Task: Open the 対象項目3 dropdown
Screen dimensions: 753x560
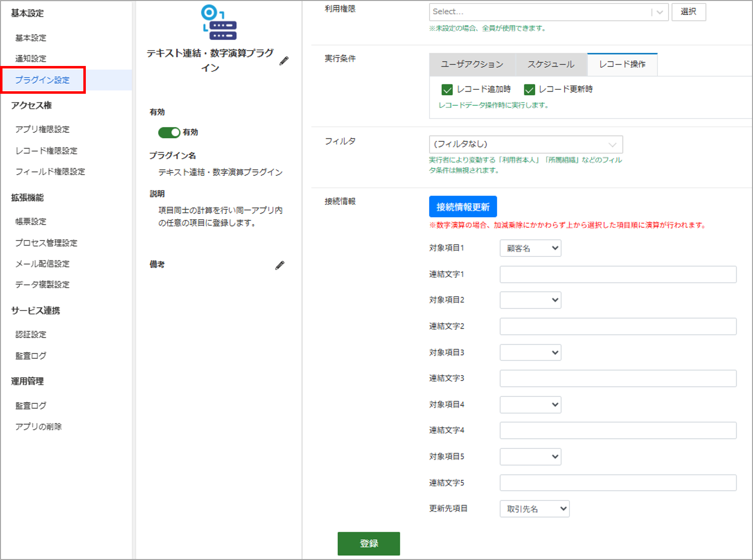Action: pos(530,353)
